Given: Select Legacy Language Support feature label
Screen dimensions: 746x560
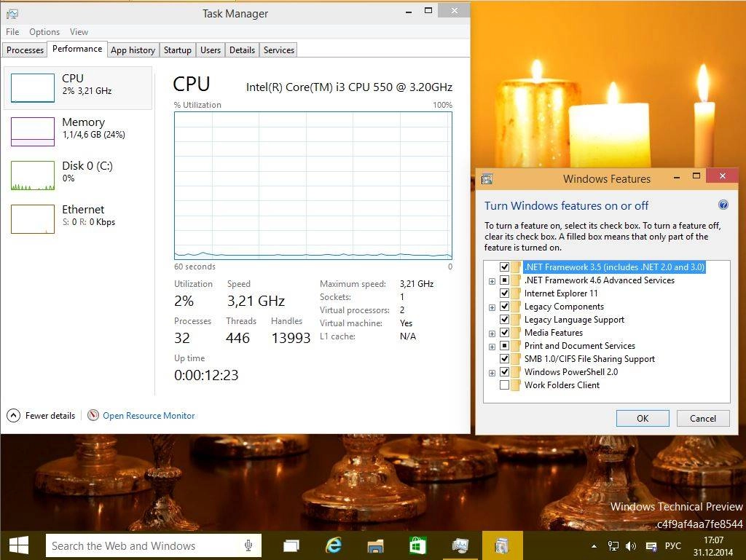Looking at the screenshot, I should tap(574, 320).
